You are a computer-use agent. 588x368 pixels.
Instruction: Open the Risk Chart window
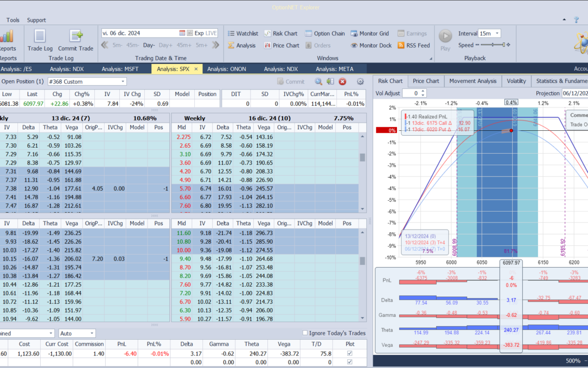[x=280, y=33]
